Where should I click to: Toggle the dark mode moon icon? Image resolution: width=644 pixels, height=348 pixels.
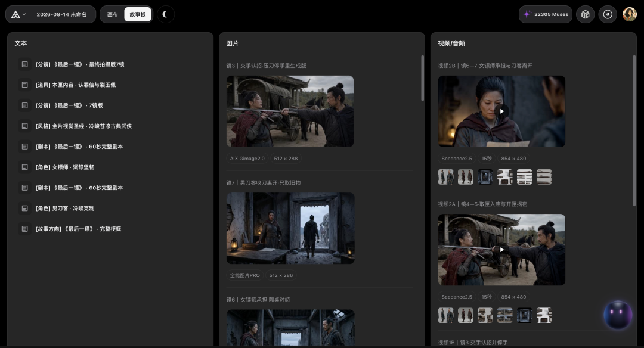click(166, 14)
